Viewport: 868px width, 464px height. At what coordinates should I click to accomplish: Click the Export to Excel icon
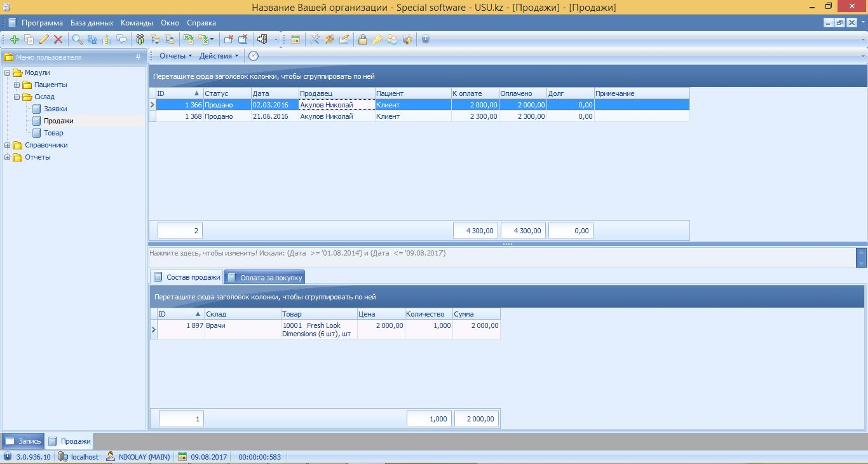click(189, 39)
